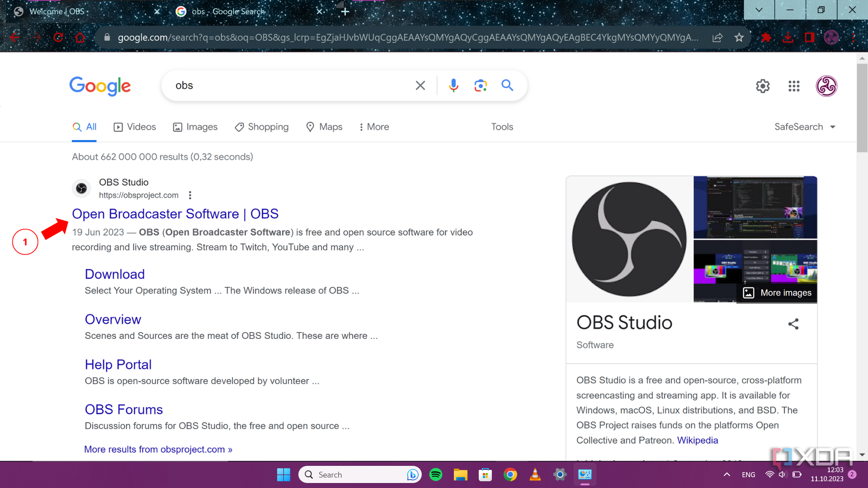Share the OBS Studio knowledge panel
The width and height of the screenshot is (868, 488).
(x=793, y=324)
